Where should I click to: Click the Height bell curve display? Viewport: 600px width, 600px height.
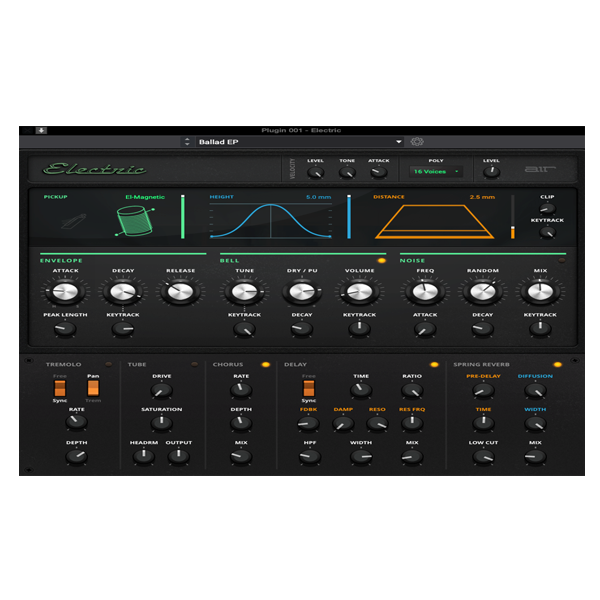coord(271,221)
